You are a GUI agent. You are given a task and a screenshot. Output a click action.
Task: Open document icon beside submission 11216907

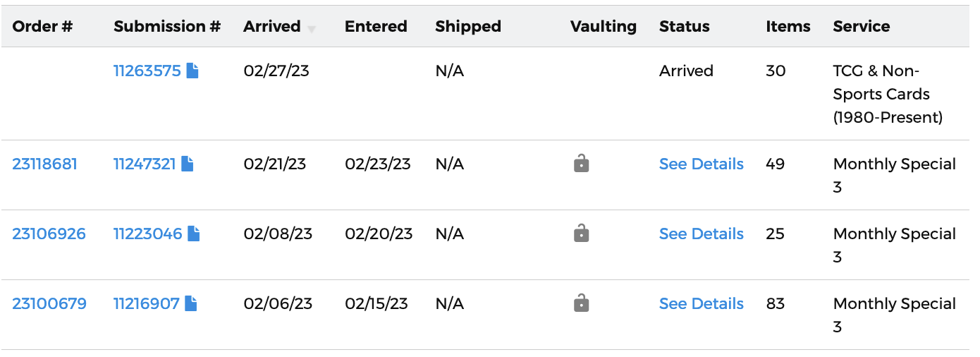pyautogui.click(x=190, y=303)
